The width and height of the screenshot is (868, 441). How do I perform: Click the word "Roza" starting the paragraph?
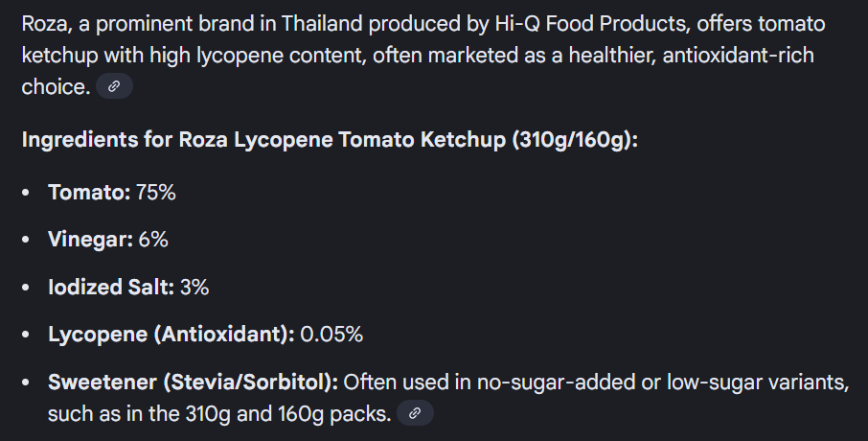click(x=46, y=24)
